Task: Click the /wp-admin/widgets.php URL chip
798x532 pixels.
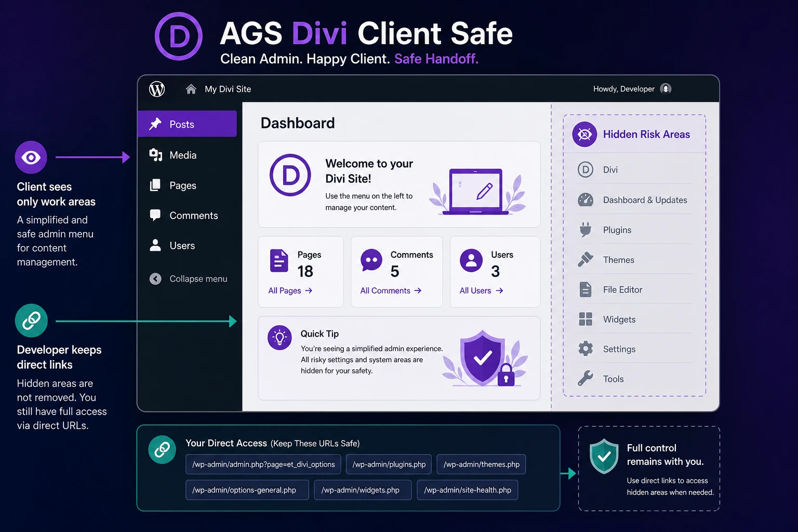Action: [363, 490]
